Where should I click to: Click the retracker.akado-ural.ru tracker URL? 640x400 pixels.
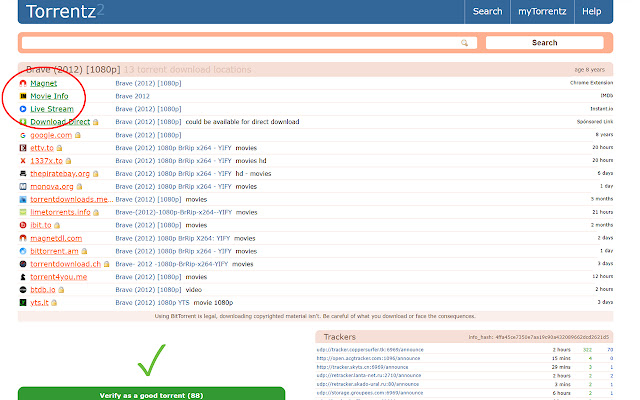368,384
